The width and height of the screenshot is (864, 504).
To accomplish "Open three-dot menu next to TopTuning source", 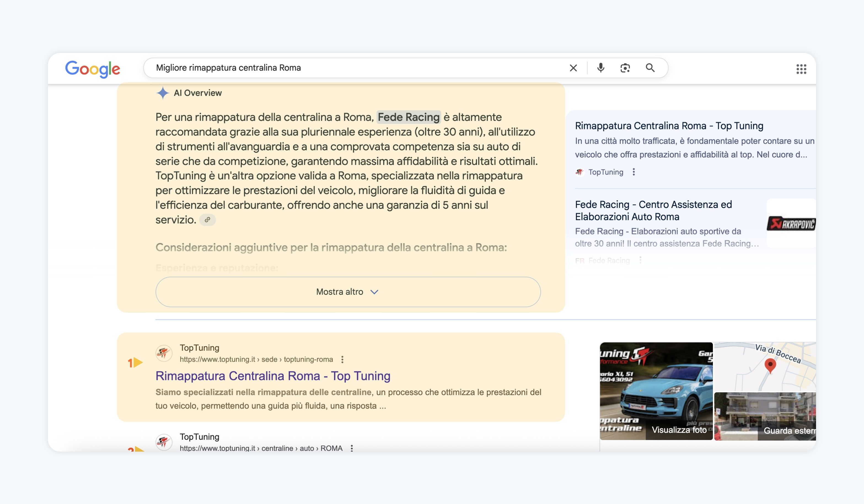I will pyautogui.click(x=634, y=172).
